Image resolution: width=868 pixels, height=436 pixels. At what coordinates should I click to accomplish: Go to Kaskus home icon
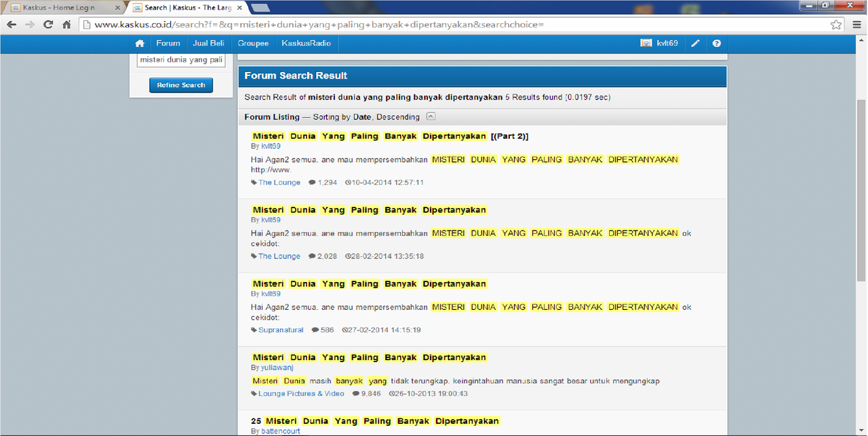point(140,43)
